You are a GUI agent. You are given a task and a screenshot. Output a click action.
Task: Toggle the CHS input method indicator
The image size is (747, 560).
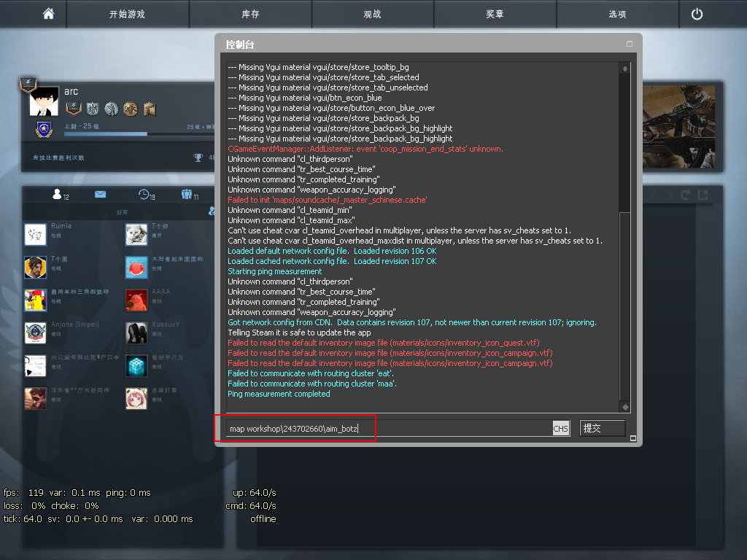[x=560, y=429]
